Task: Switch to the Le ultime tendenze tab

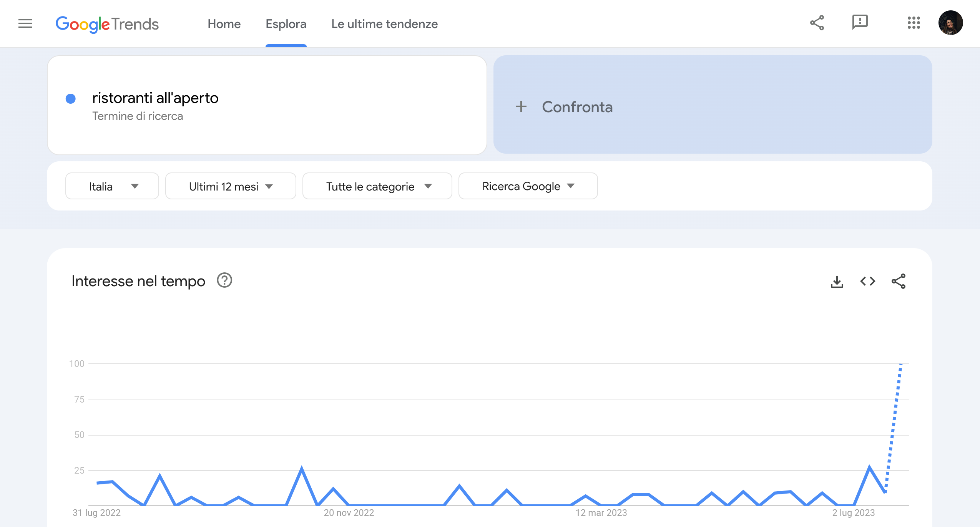Action: tap(384, 24)
